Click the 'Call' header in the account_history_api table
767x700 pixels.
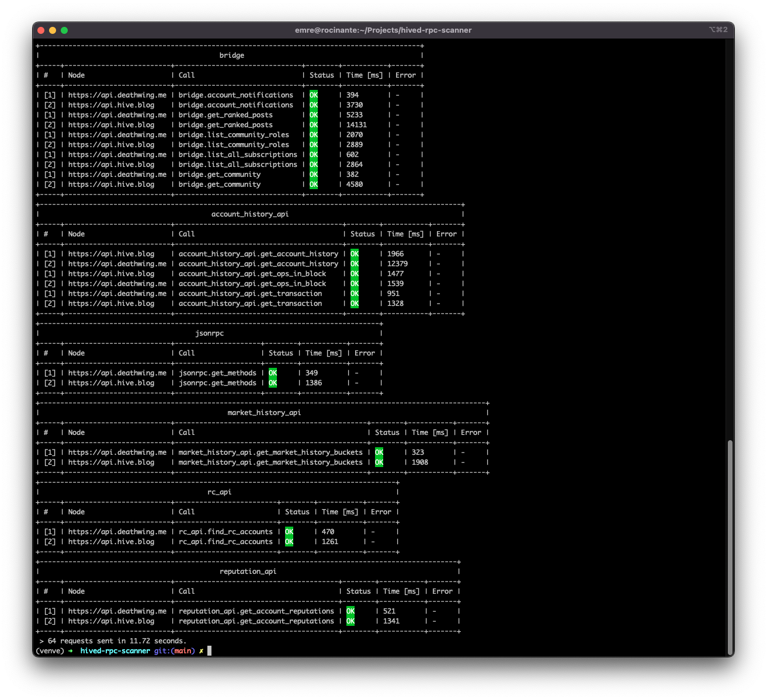click(x=187, y=234)
